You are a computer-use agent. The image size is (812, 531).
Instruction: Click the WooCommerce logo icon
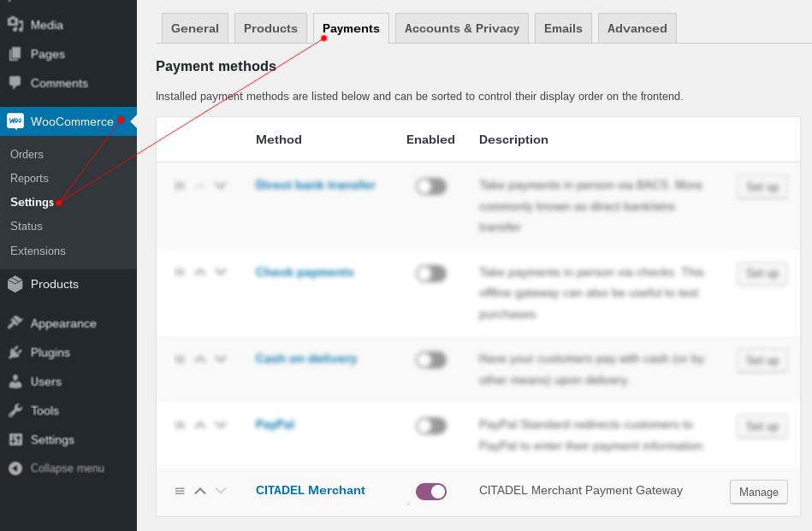pyautogui.click(x=15, y=121)
